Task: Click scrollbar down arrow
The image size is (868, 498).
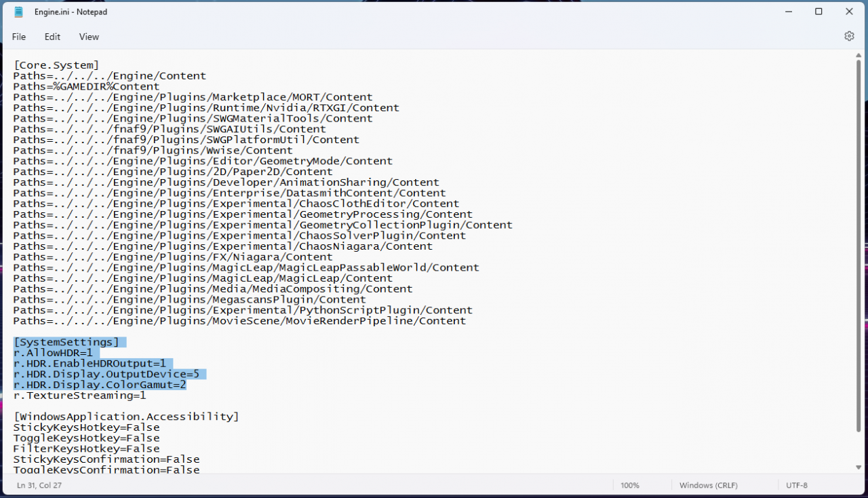Action: (x=859, y=467)
